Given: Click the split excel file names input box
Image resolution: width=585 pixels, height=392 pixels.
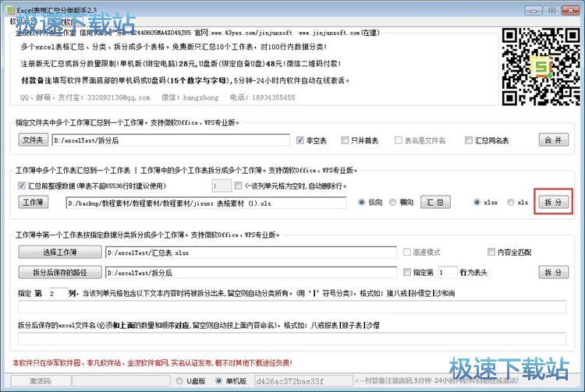Looking at the screenshot, I should (x=292, y=339).
